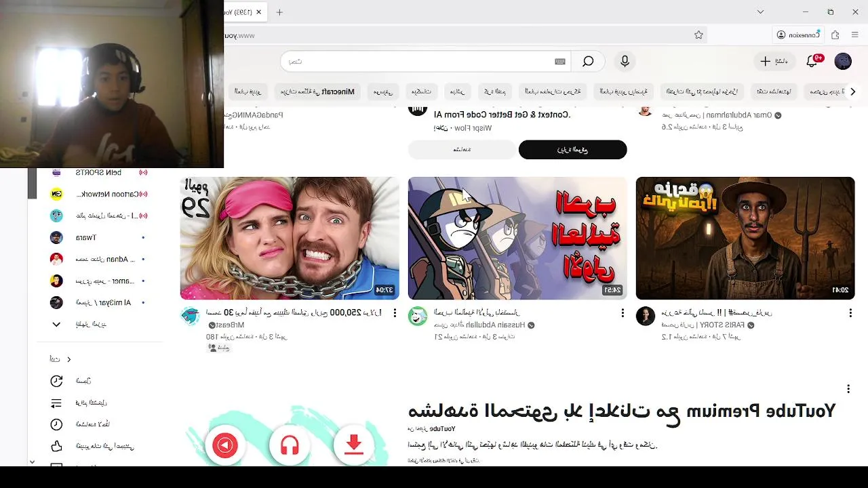Open options menu for the MrBeast video
Viewport: 868px width, 488px height.
[395, 313]
